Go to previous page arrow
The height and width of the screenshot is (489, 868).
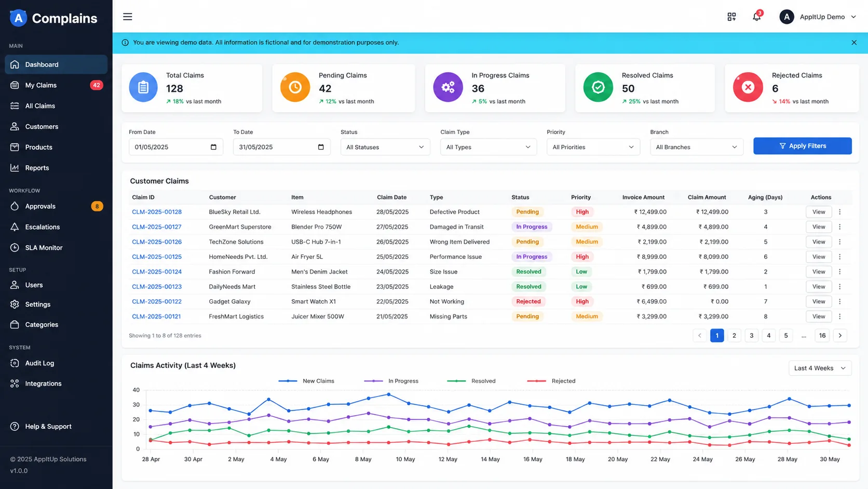pyautogui.click(x=700, y=336)
